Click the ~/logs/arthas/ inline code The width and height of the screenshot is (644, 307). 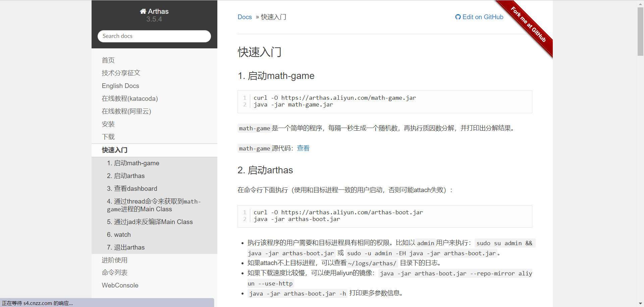coord(372,263)
